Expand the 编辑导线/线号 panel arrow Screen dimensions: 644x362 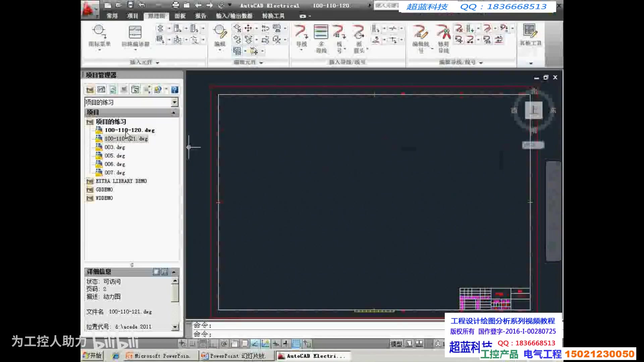(481, 63)
